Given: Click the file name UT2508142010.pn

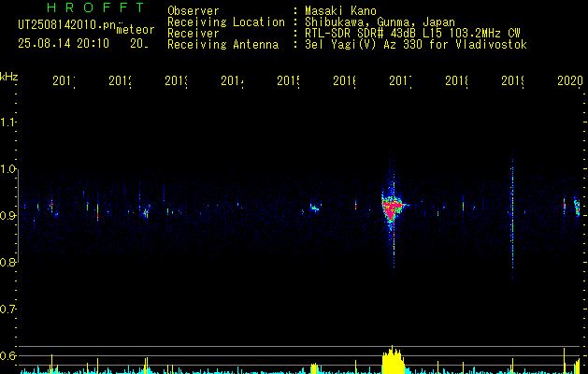Looking at the screenshot, I should click(67, 25).
